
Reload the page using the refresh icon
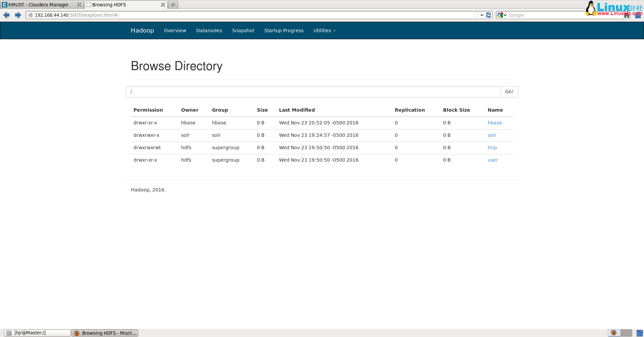coord(488,15)
